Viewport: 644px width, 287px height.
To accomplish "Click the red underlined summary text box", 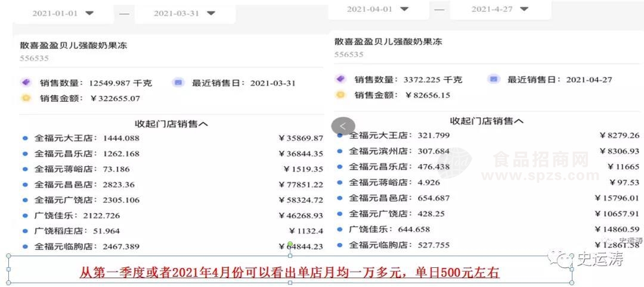I will tap(290, 273).
